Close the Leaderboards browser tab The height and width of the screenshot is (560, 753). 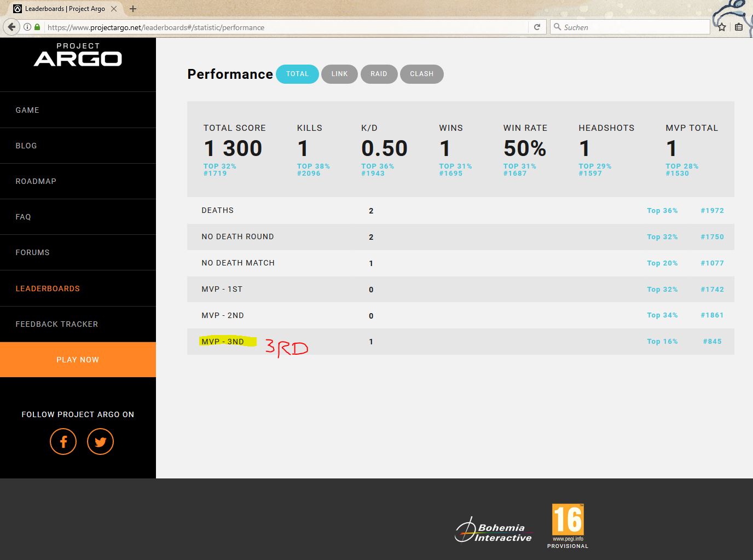tap(114, 9)
